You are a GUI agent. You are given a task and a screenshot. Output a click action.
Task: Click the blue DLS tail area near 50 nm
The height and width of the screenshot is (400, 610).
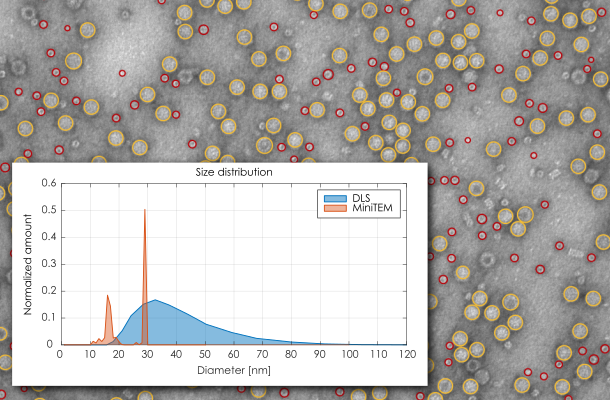pyautogui.click(x=203, y=332)
